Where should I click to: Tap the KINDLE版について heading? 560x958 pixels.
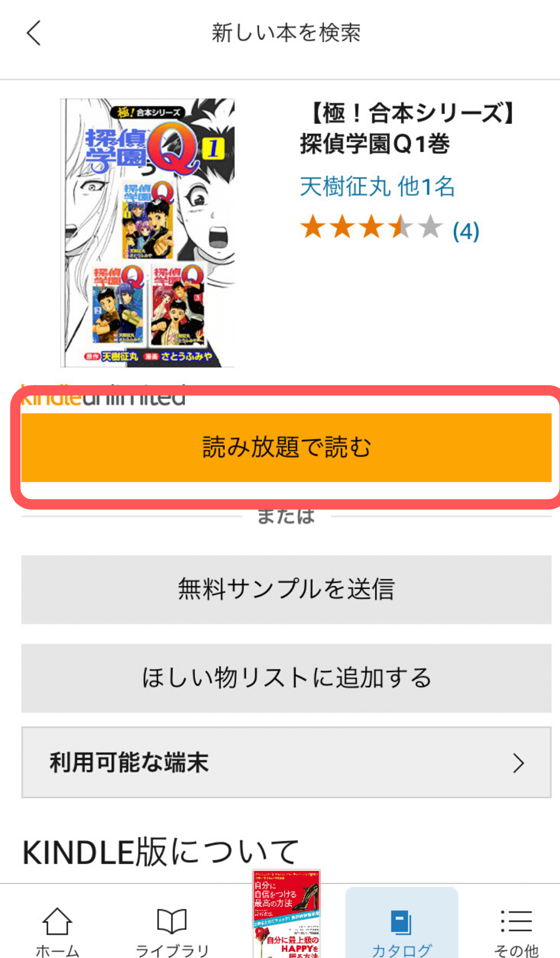161,852
